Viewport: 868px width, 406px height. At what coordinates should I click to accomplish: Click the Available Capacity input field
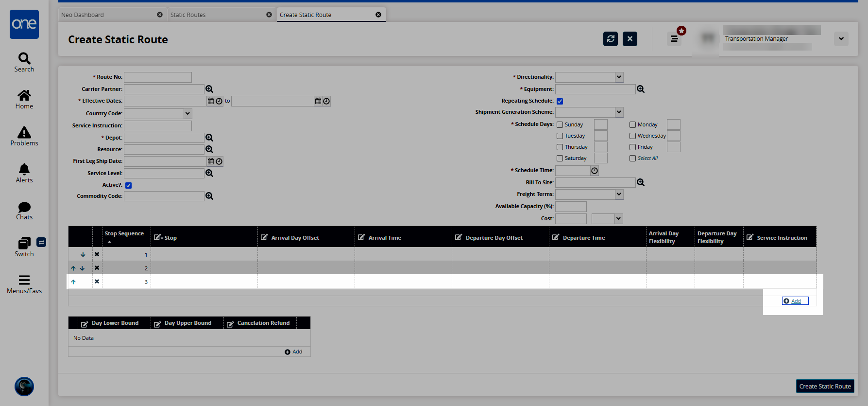pos(571,206)
